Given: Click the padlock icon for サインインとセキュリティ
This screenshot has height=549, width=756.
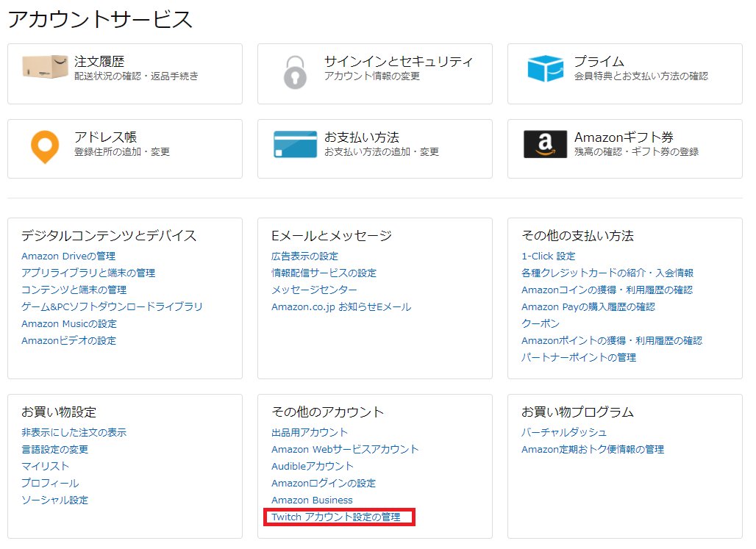Looking at the screenshot, I should [295, 72].
